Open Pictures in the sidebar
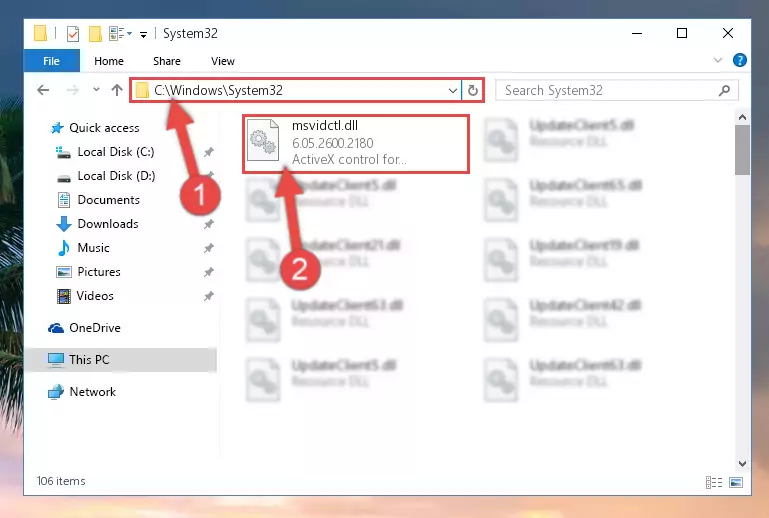The image size is (769, 518). (99, 272)
